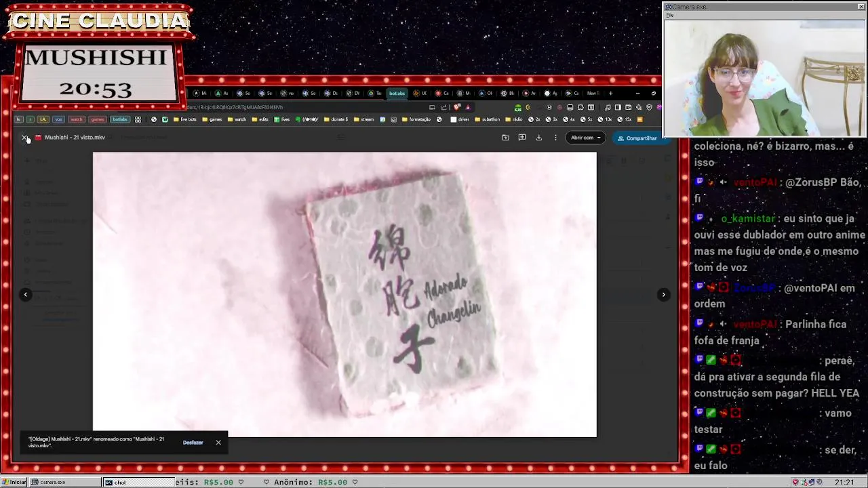Undo rename with Desfazer link
868x488 pixels.
pyautogui.click(x=193, y=443)
